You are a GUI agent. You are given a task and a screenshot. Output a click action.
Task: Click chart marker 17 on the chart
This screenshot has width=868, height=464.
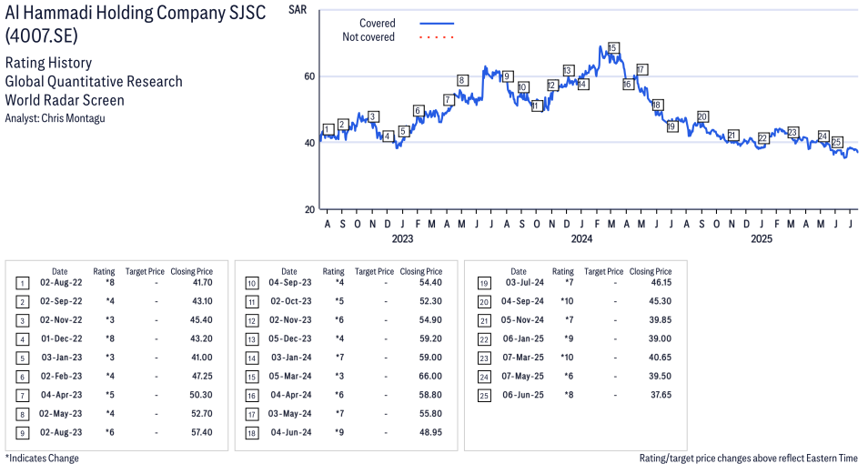[641, 70]
